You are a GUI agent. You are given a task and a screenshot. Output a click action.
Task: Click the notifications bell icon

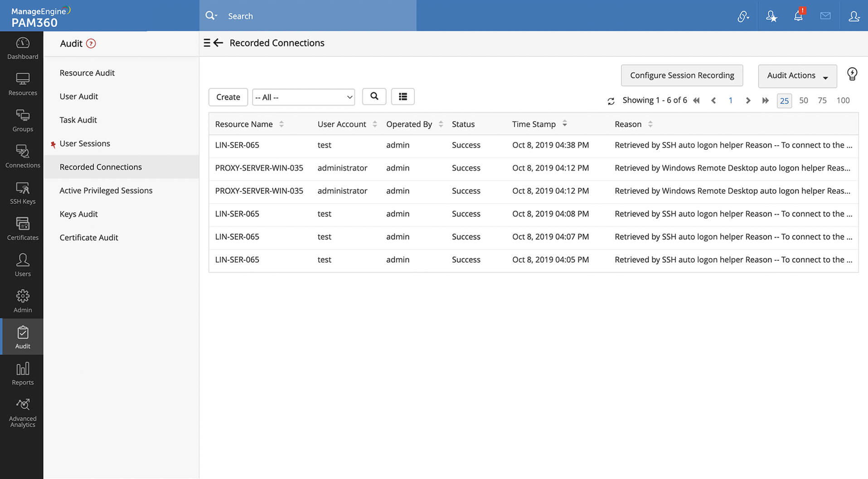798,16
